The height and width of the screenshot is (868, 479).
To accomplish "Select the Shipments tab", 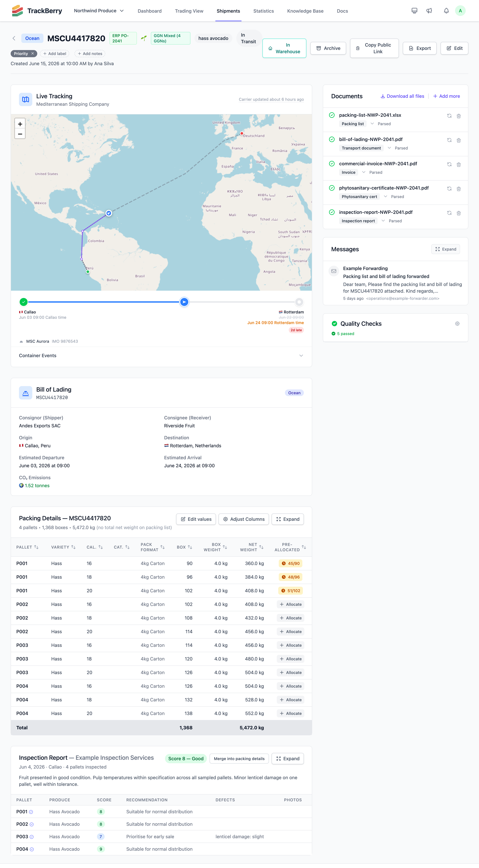I will point(228,11).
